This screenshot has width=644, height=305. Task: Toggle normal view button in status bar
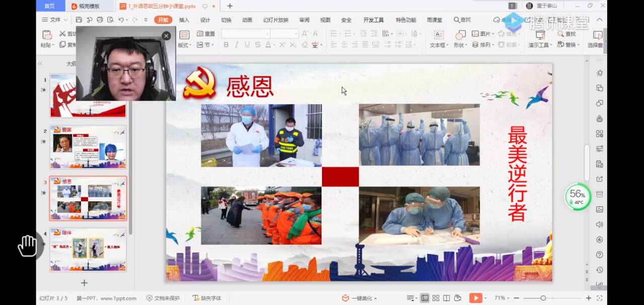[x=425, y=298]
